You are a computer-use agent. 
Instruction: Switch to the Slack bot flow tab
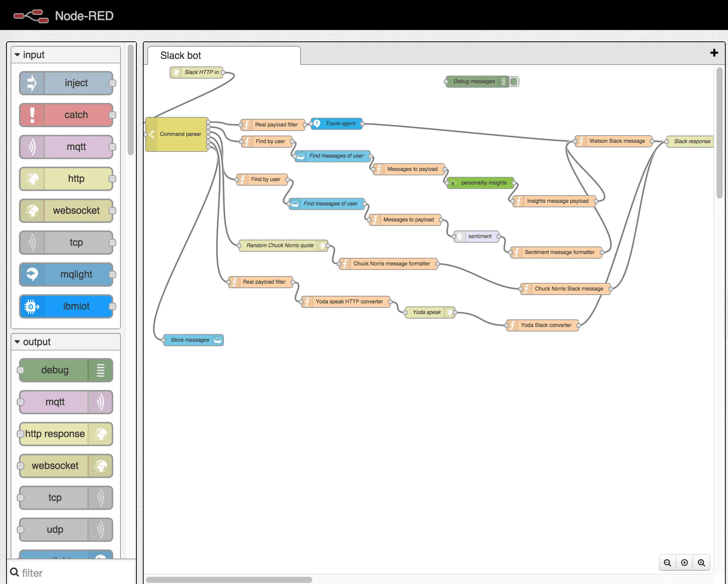180,55
